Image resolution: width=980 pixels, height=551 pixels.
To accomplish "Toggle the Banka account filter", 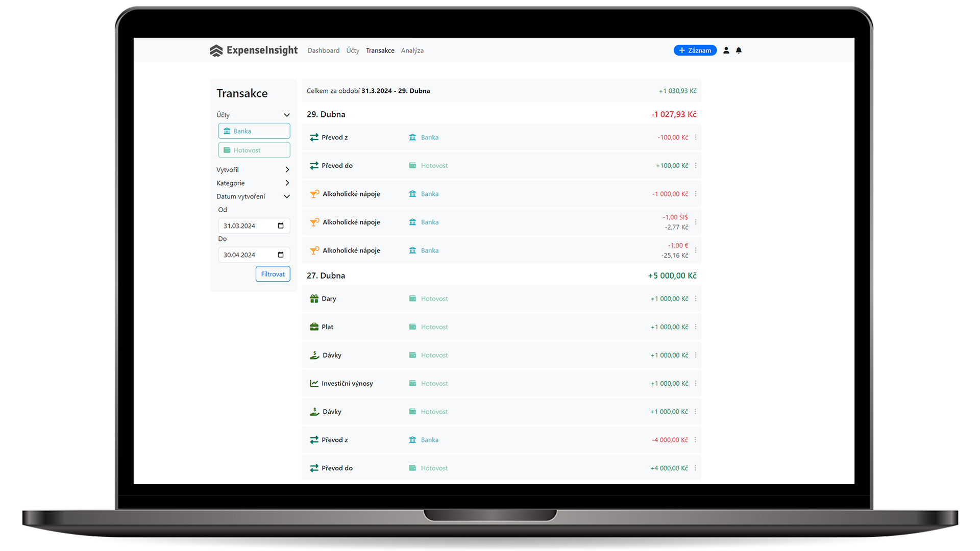I will (x=254, y=131).
